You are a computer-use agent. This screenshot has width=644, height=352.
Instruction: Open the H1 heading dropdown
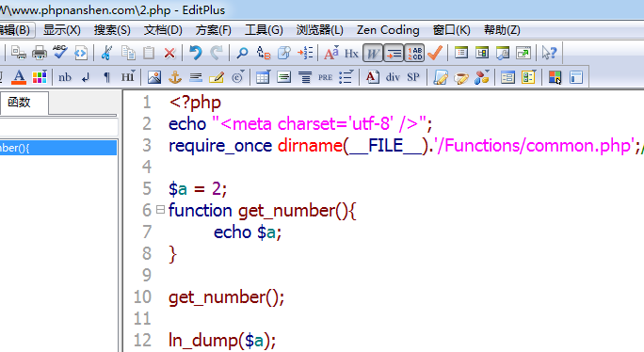(x=128, y=76)
